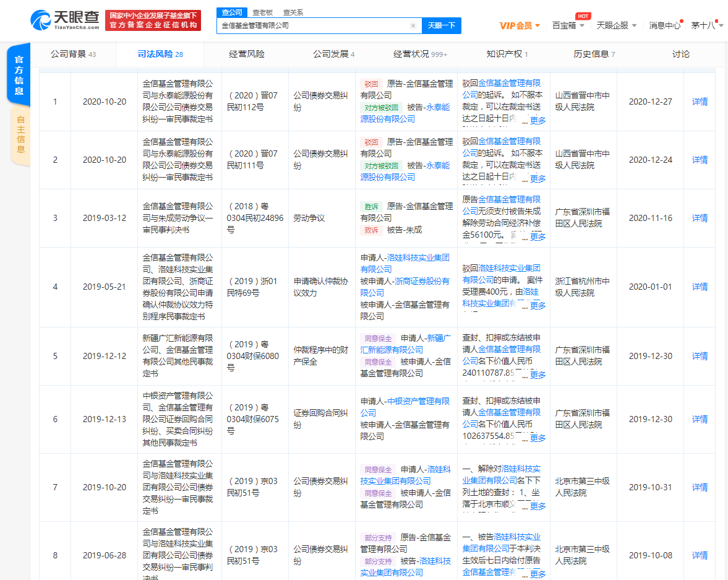Open 永泰能源股份有限公司 defendant link in row 2
This screenshot has width=728, height=580.
405,171
